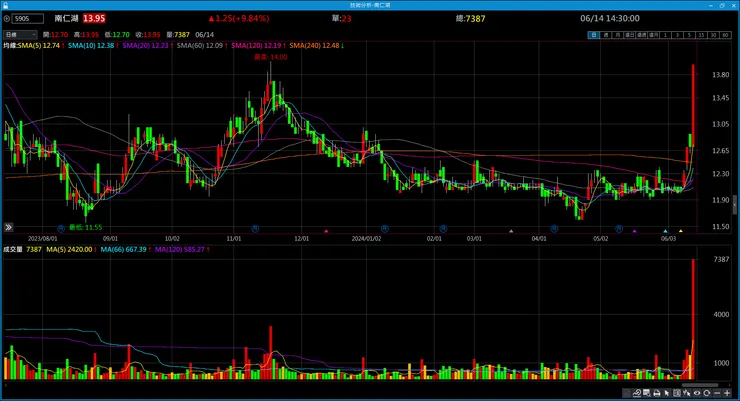The width and height of the screenshot is (740, 401).
Task: Click the magenta triangle marker after 12/01
Action: [326, 231]
